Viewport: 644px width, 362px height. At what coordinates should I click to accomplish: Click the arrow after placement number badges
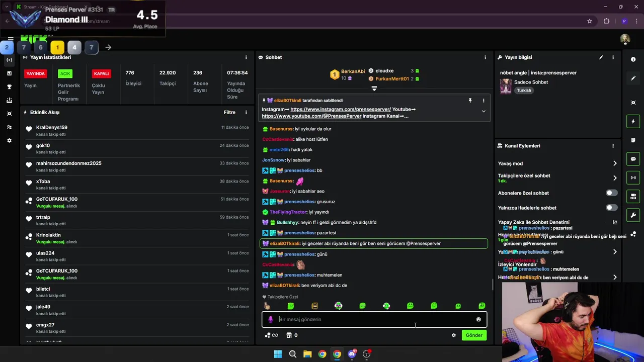(108, 47)
